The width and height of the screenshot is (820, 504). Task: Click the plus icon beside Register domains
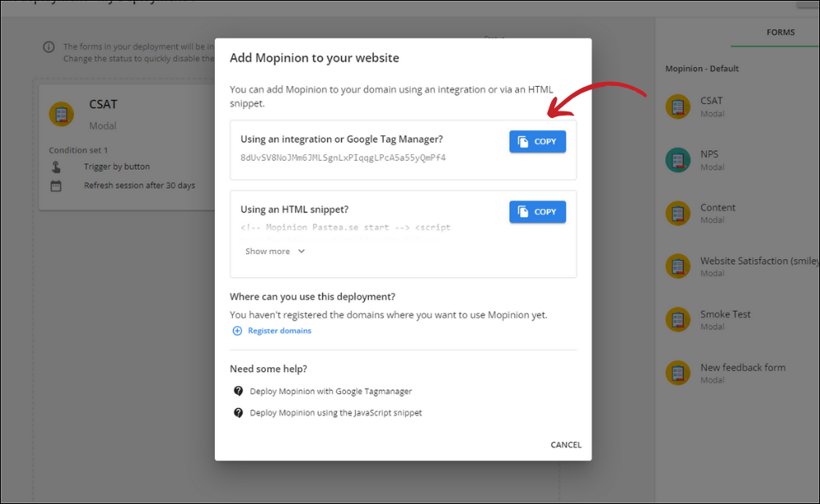click(x=238, y=331)
